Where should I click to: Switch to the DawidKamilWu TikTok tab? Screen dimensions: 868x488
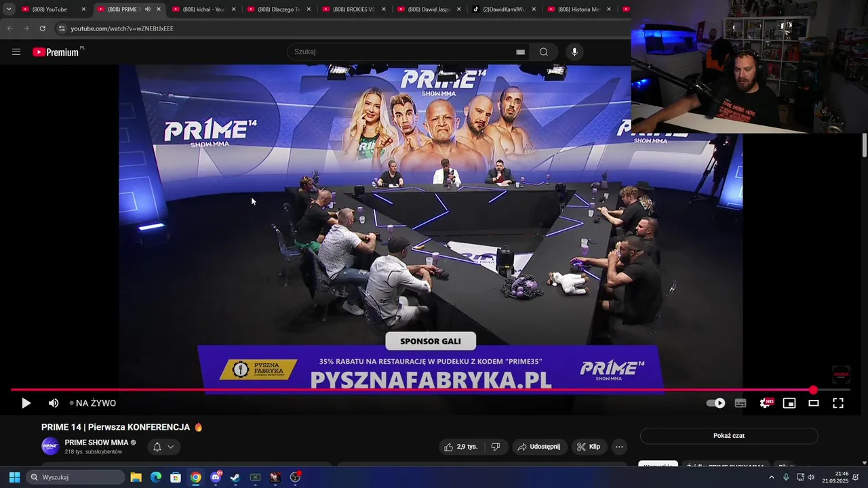click(504, 9)
